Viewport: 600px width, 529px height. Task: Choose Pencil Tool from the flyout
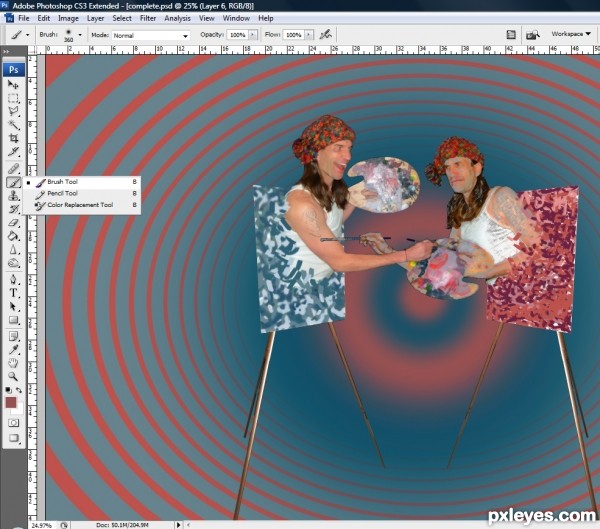pos(82,193)
